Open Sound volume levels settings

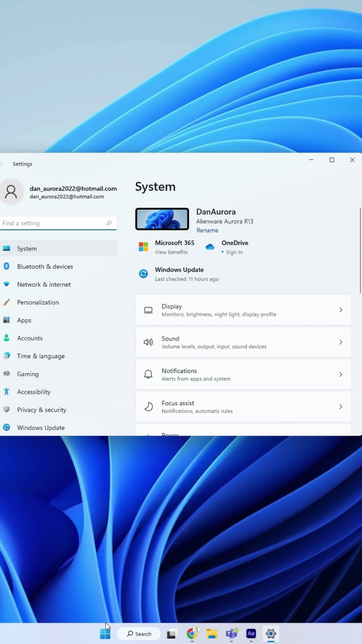pyautogui.click(x=243, y=342)
